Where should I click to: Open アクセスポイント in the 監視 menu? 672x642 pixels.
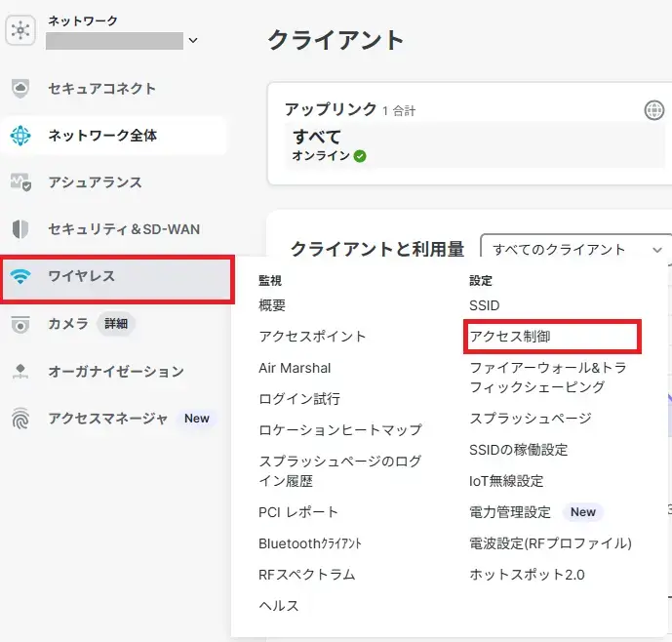coord(312,337)
